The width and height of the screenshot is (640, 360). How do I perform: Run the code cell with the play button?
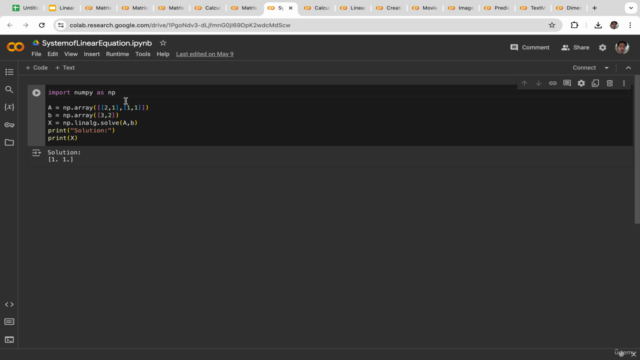[36, 93]
